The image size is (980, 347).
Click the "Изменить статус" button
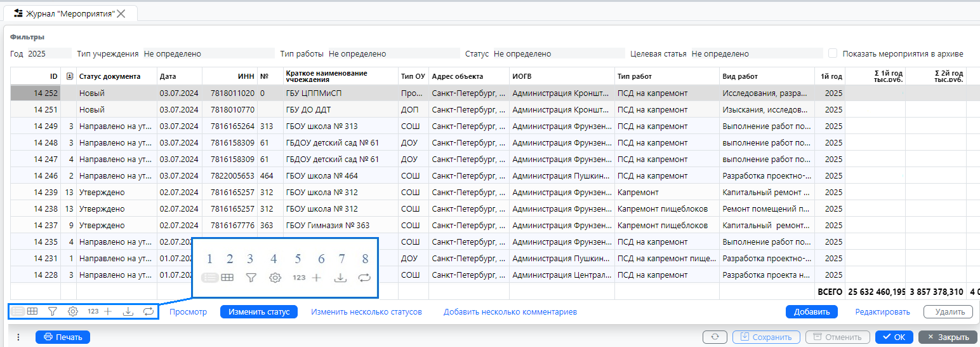tap(259, 312)
